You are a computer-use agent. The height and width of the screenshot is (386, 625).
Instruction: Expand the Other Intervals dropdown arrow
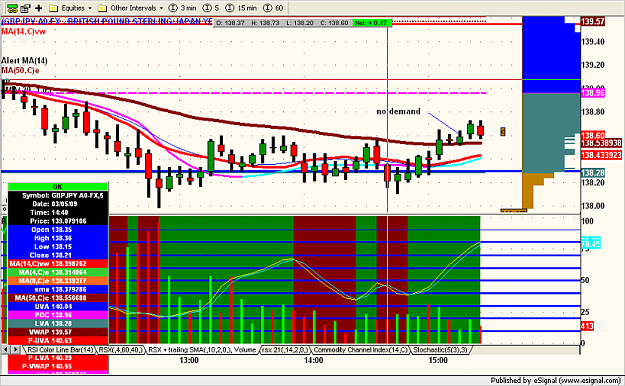pyautogui.click(x=161, y=8)
